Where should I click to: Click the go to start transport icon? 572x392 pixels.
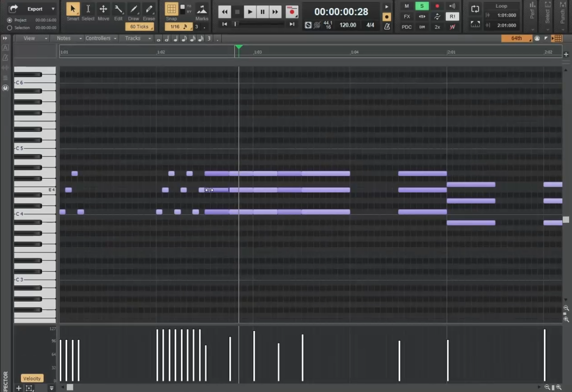point(224,24)
